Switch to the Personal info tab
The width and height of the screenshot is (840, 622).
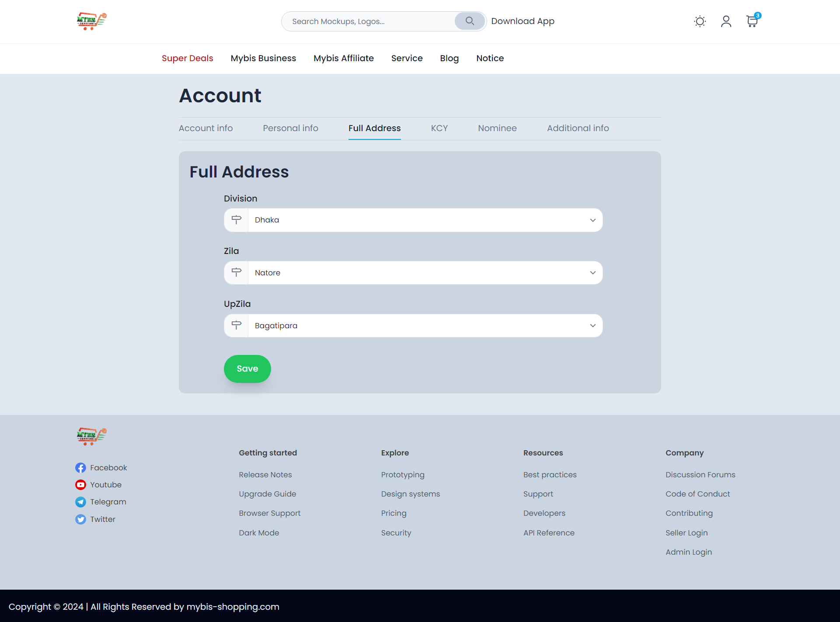coord(290,128)
